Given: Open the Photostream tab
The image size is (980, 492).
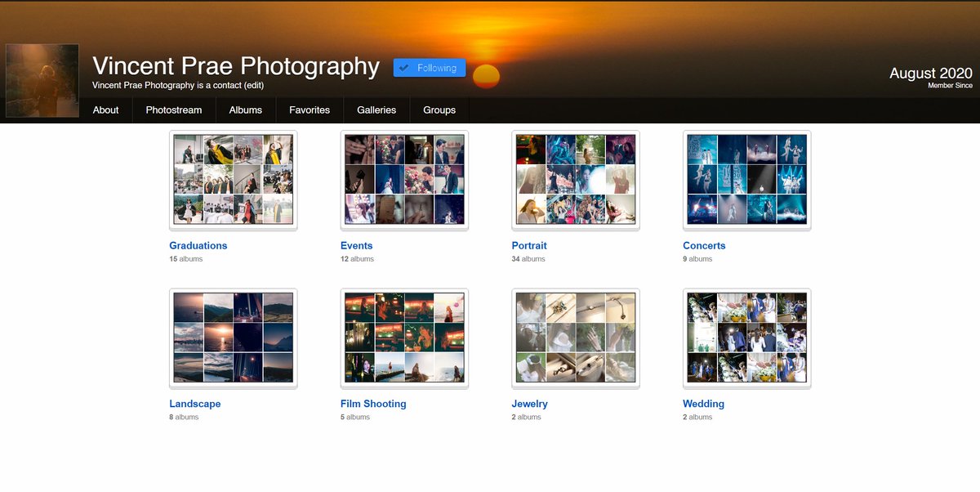Looking at the screenshot, I should click(174, 110).
